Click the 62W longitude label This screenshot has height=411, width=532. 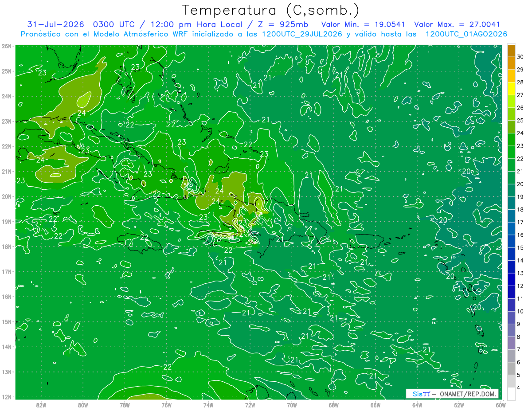pos(459,405)
